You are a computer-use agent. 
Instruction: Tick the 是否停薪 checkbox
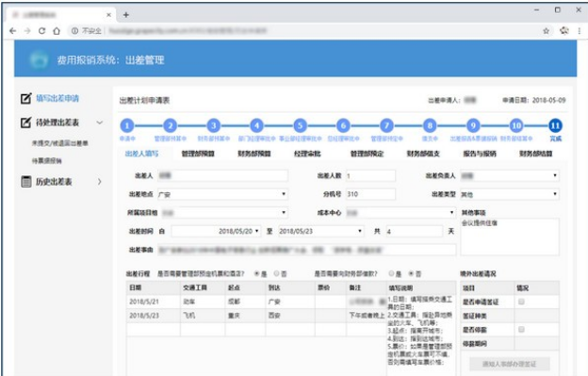coord(521,330)
